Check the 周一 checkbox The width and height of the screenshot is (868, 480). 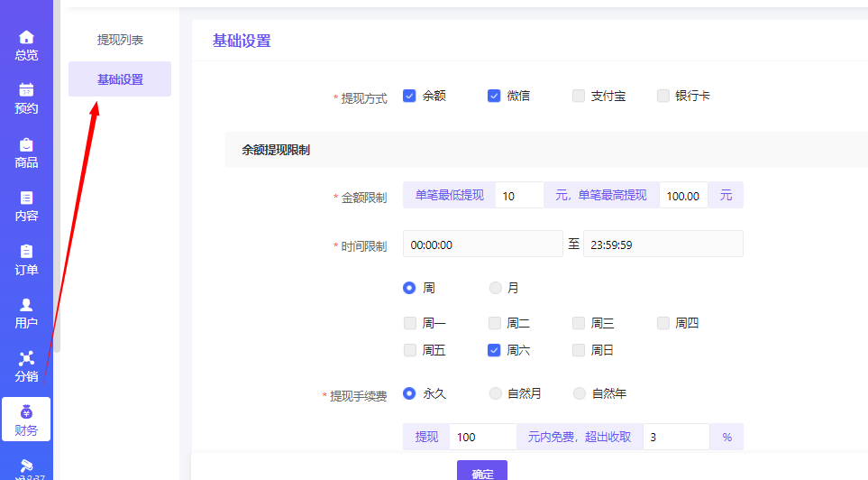(x=409, y=323)
